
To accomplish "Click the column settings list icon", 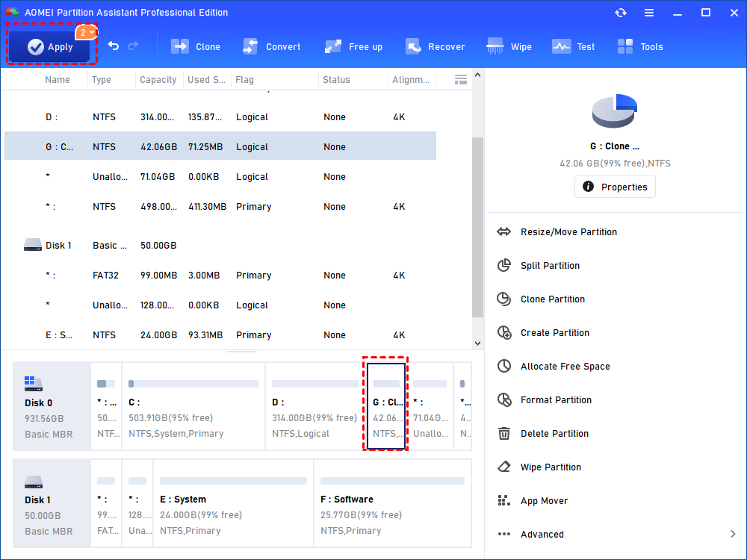I will [460, 80].
